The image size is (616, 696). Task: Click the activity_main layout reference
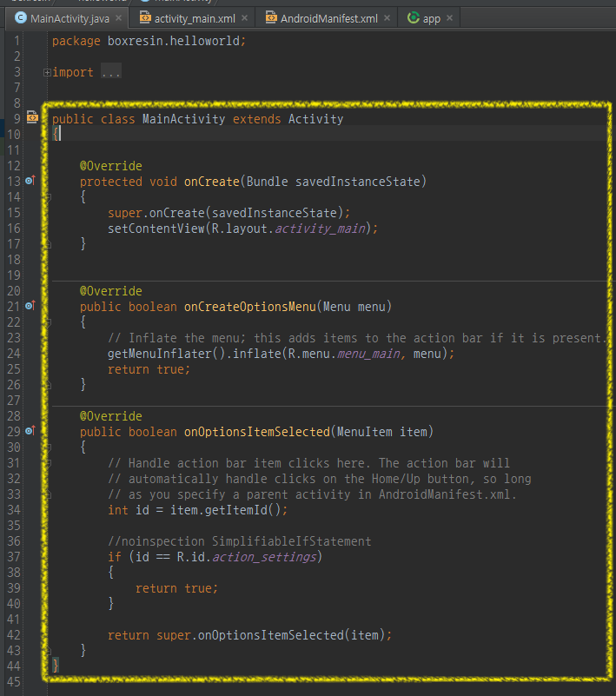tap(320, 229)
